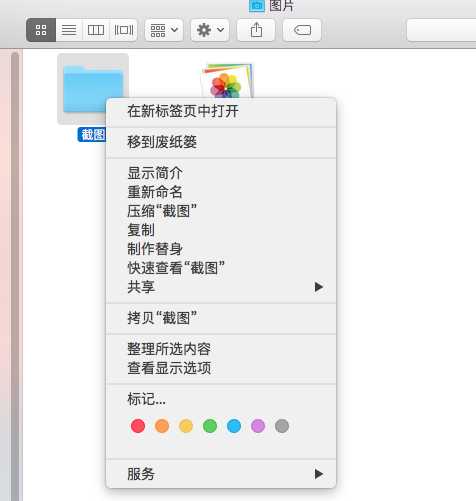The image size is (476, 501).
Task: Choose 重新命名 menu item
Action: pos(221,192)
